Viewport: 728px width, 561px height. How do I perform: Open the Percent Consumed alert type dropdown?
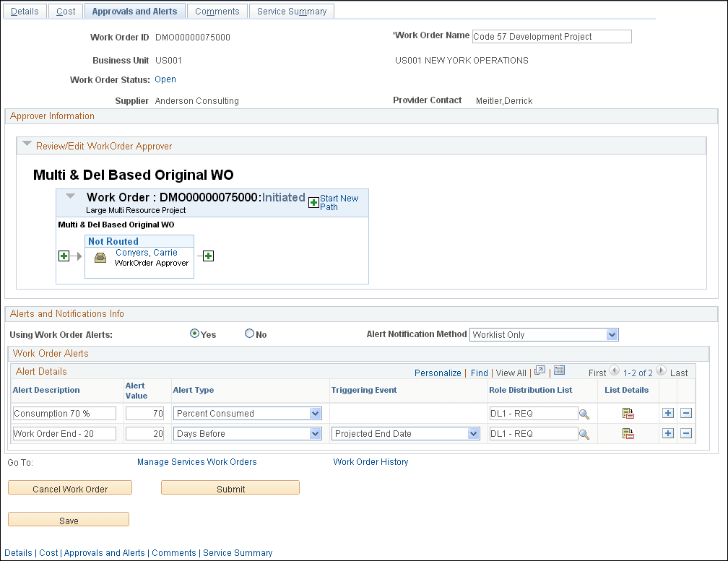pyautogui.click(x=314, y=413)
